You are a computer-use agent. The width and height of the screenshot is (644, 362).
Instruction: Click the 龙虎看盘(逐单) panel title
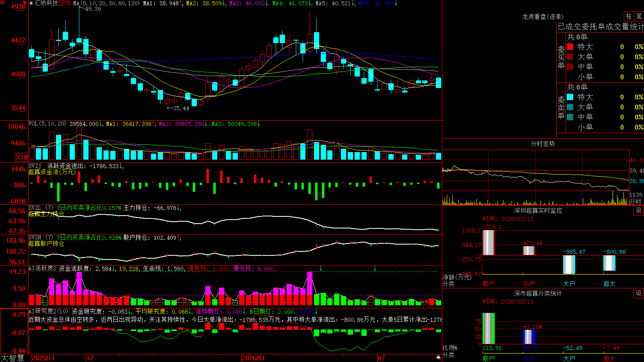click(543, 16)
